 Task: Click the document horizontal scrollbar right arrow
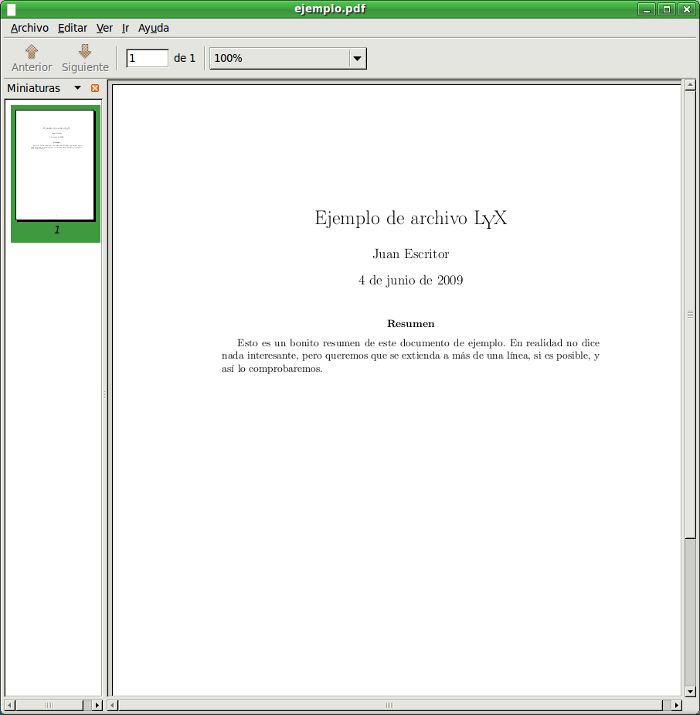pyautogui.click(x=677, y=705)
